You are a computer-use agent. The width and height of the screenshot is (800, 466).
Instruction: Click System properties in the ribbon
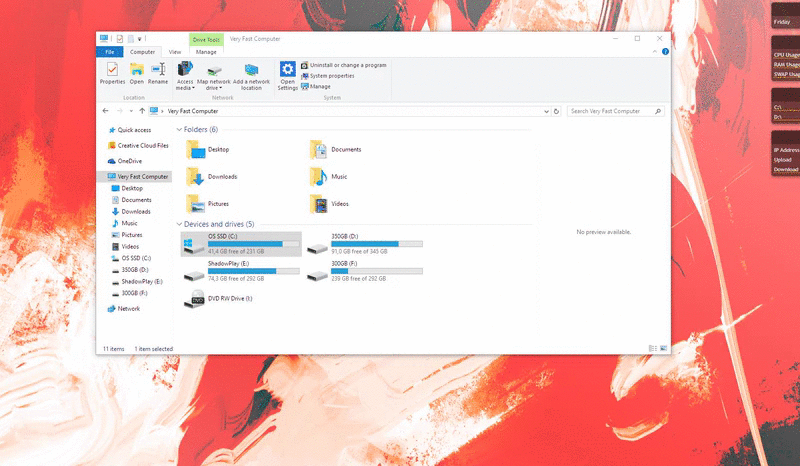327,76
